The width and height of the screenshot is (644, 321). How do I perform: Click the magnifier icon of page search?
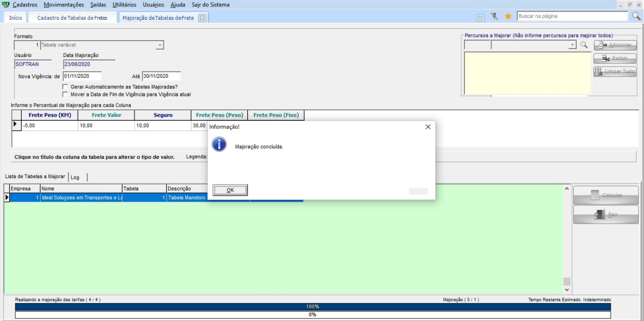click(637, 16)
